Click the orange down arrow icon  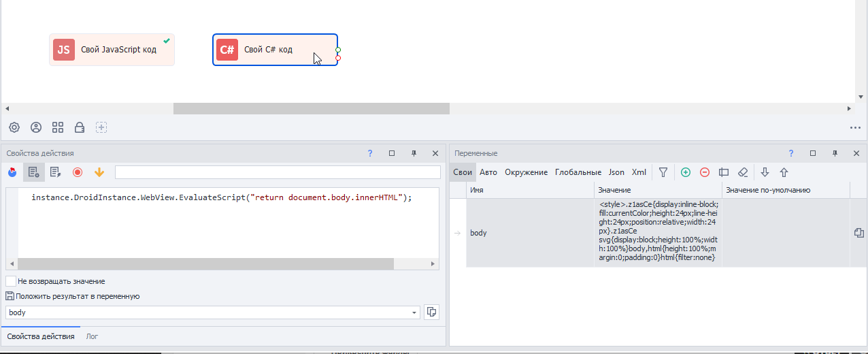[99, 172]
